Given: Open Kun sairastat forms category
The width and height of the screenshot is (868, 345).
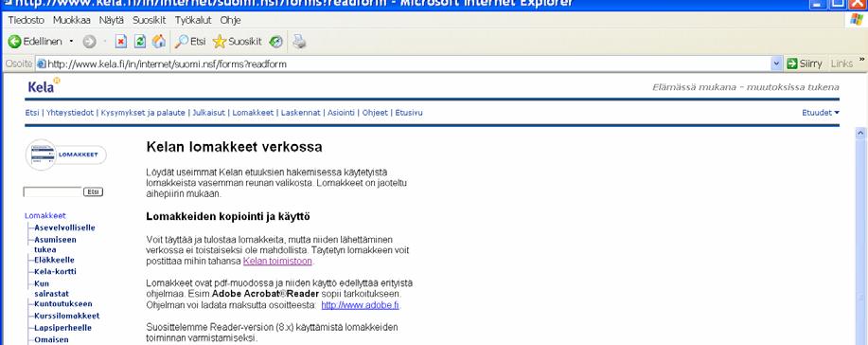Looking at the screenshot, I should (x=51, y=288).
